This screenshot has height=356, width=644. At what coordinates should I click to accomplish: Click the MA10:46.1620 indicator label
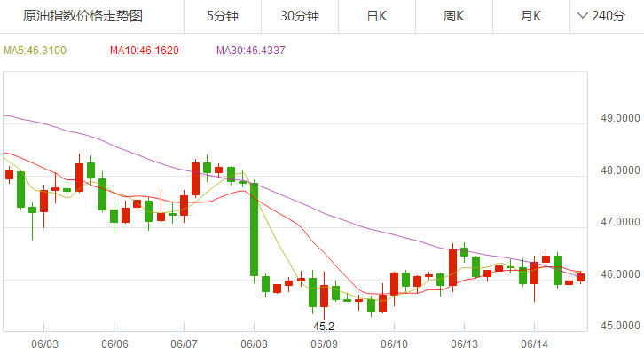click(145, 51)
